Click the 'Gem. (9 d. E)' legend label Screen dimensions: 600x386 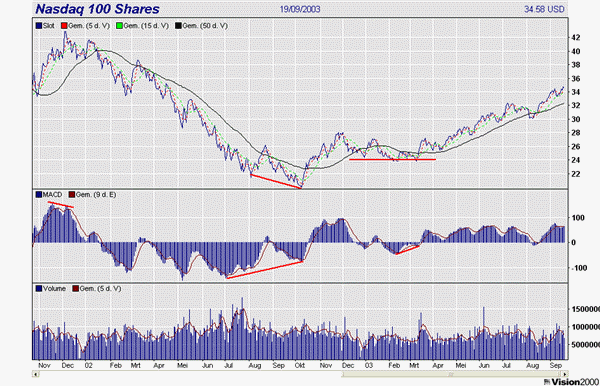[x=96, y=195]
